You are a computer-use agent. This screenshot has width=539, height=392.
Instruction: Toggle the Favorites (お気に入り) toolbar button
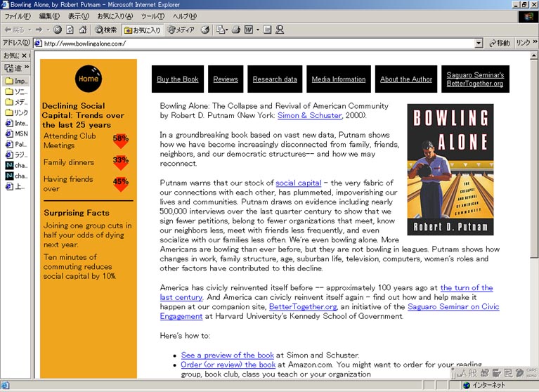pos(143,30)
